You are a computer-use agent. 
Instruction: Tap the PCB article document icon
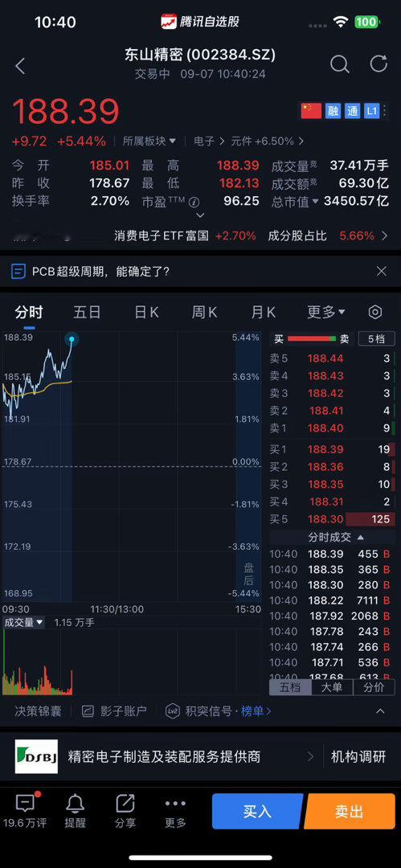coord(18,272)
